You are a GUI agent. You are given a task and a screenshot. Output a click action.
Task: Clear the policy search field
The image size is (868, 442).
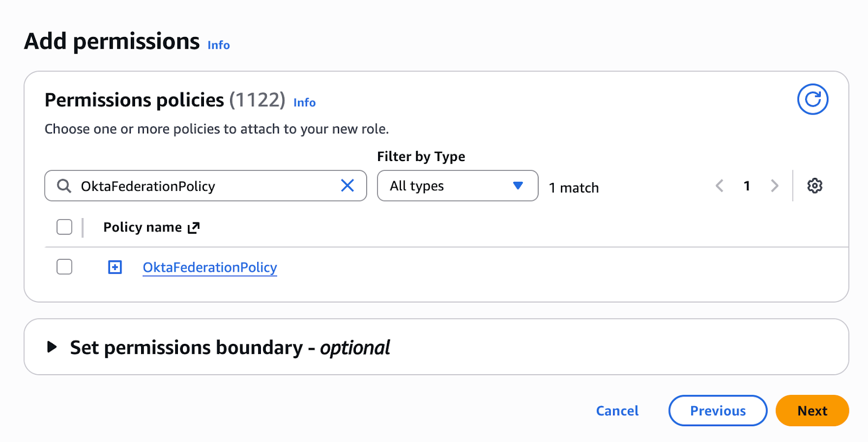pyautogui.click(x=347, y=185)
